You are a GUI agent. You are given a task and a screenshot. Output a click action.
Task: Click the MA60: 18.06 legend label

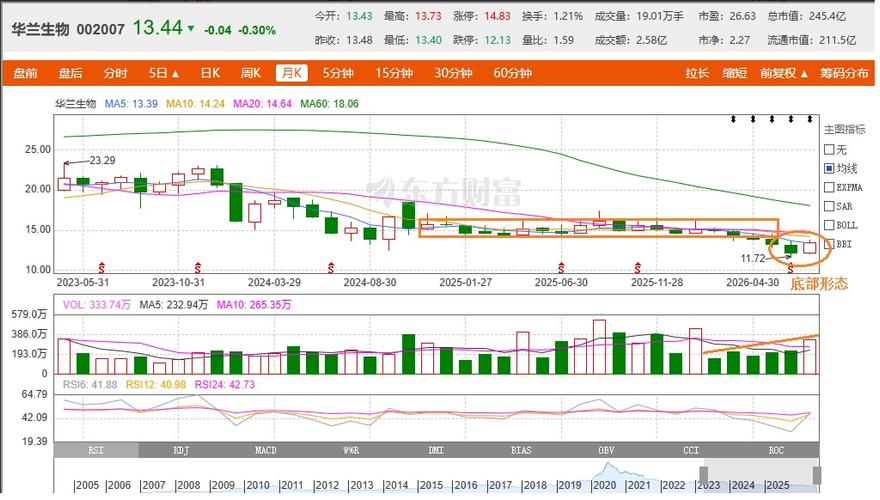pyautogui.click(x=329, y=104)
